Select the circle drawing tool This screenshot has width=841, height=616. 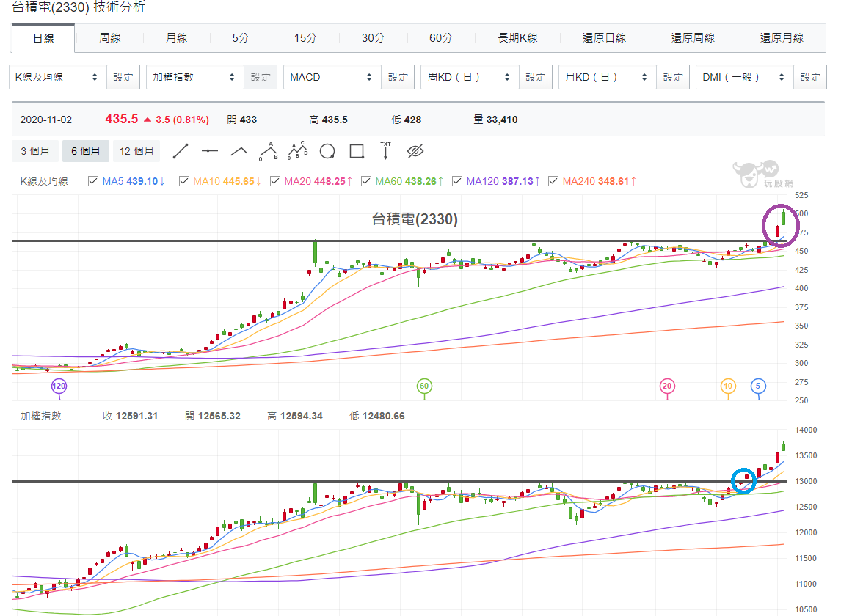click(327, 151)
